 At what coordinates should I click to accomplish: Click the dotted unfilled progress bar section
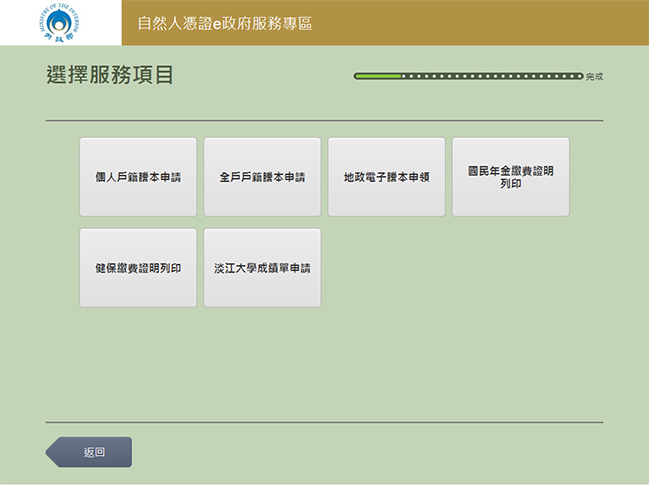490,76
